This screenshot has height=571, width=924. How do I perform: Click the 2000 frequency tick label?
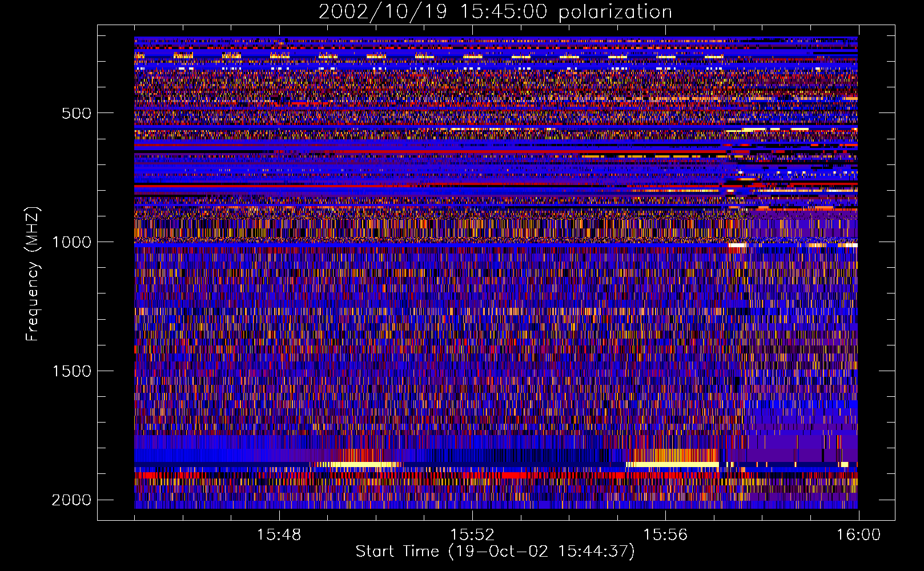click(72, 500)
